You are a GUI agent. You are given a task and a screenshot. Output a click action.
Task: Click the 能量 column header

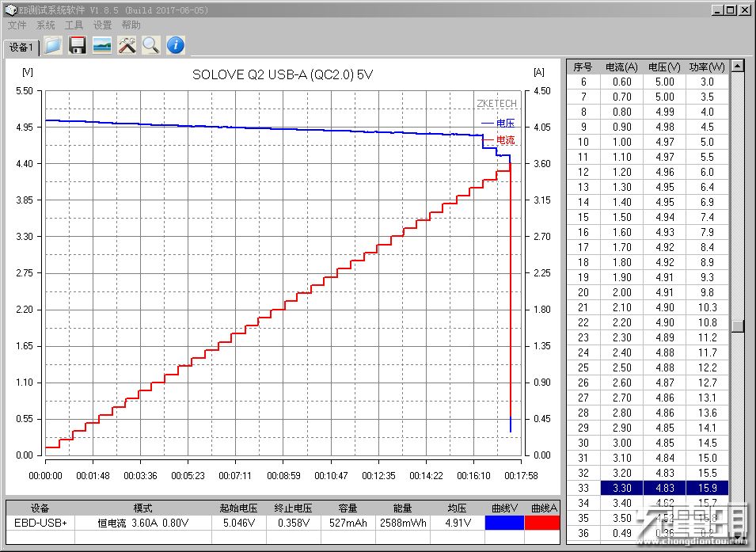403,508
